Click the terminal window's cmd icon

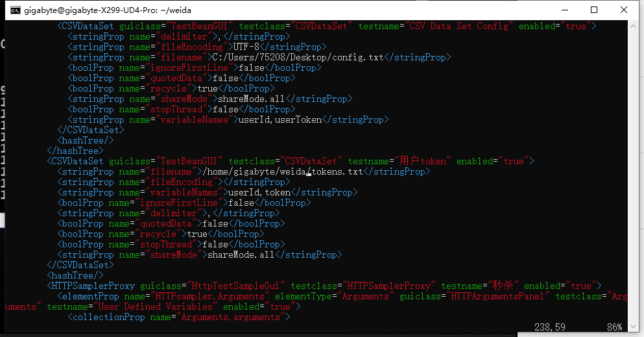pos(16,10)
